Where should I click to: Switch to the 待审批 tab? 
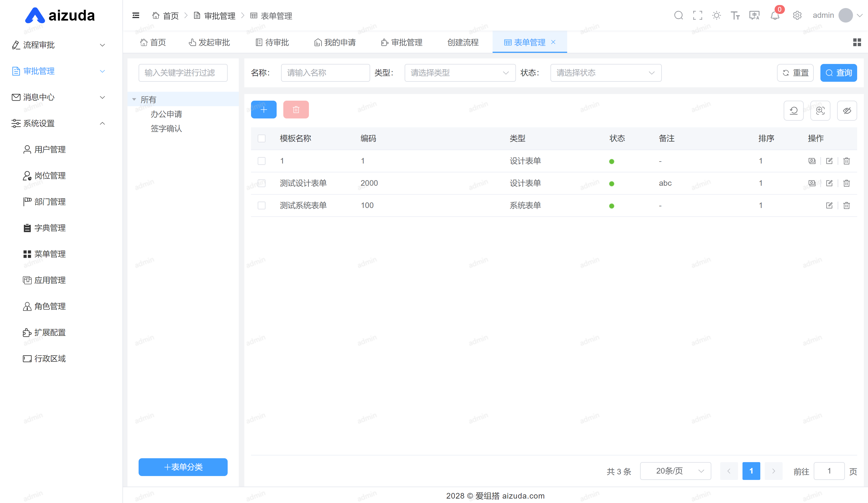coord(272,42)
